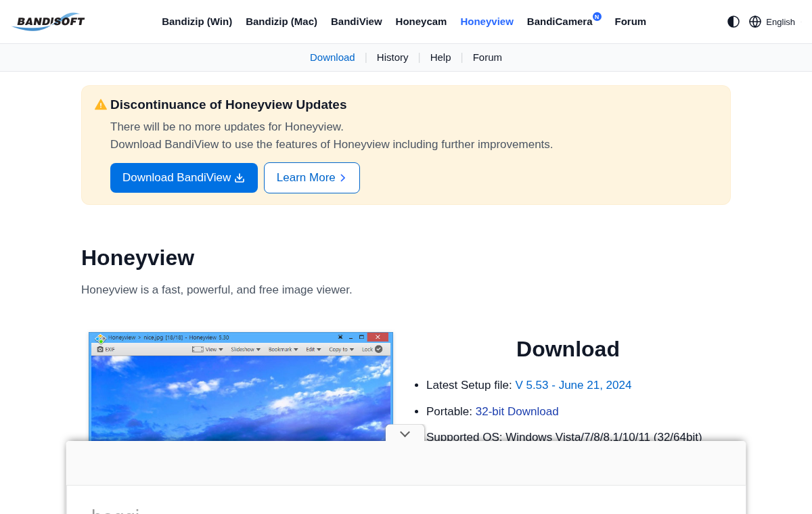The height and width of the screenshot is (514, 812).
Task: Collapse the bottom panel chevron
Action: (405, 434)
